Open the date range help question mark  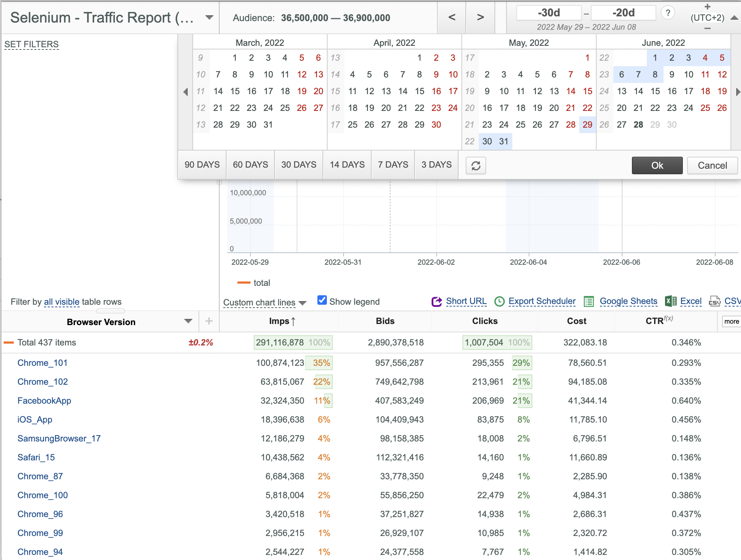click(668, 13)
